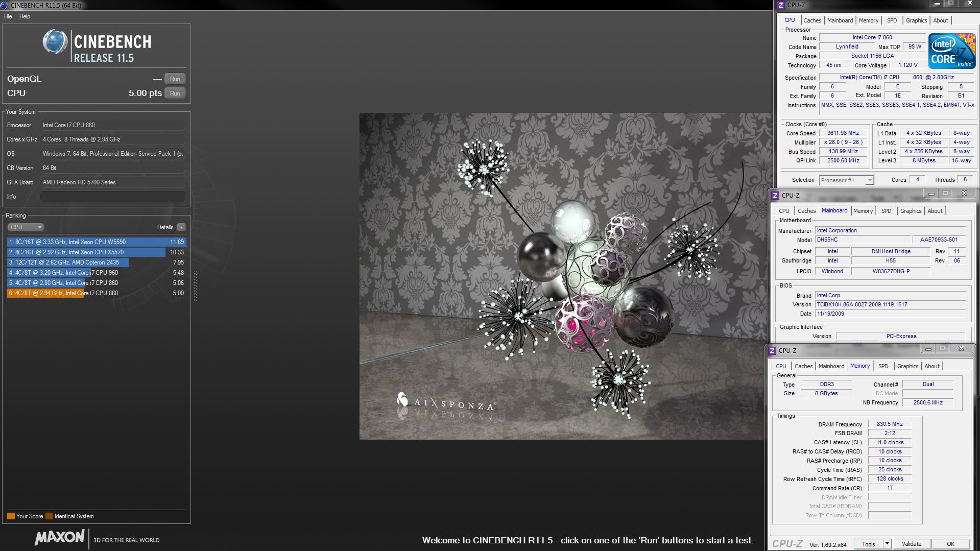The width and height of the screenshot is (980, 551).
Task: Open the Tools dropdown arrow in CPU-Z
Action: pyautogui.click(x=887, y=544)
